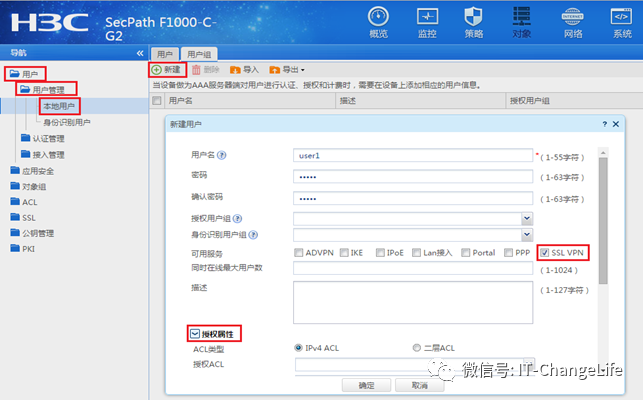The image size is (643, 400).
Task: Sort by 描述 column header
Action: point(421,101)
